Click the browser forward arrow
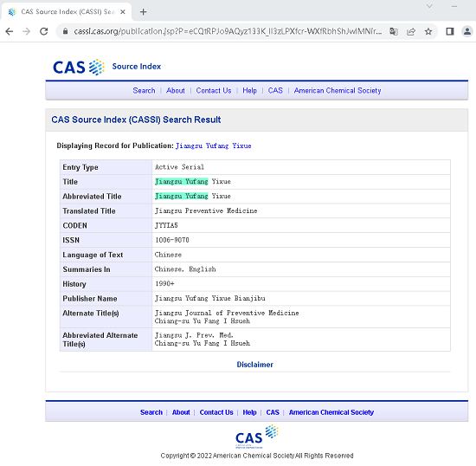 [x=27, y=31]
